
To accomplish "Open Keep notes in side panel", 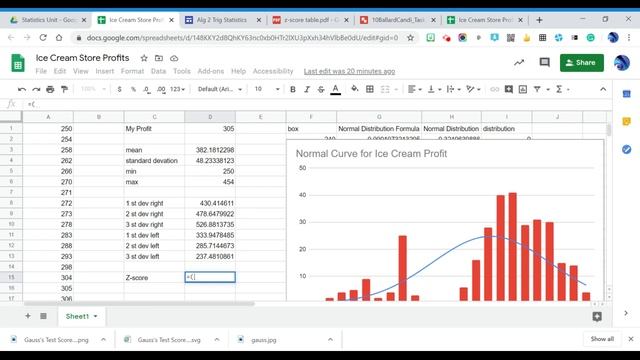I will coord(627,122).
